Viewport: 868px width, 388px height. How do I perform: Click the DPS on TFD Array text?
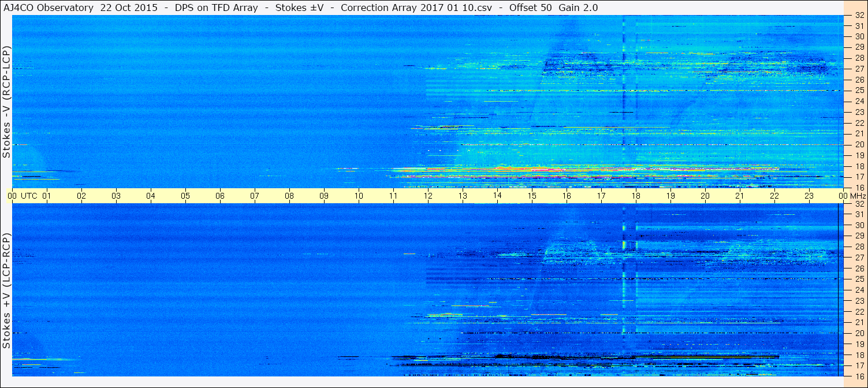click(216, 8)
